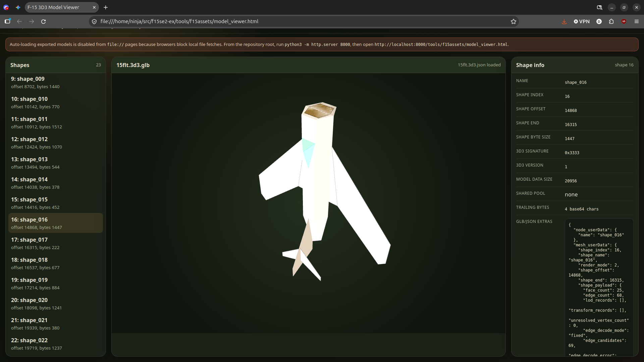Viewport: 644px width, 362px height.
Task: Open the site info icon in address bar
Action: coord(94,21)
